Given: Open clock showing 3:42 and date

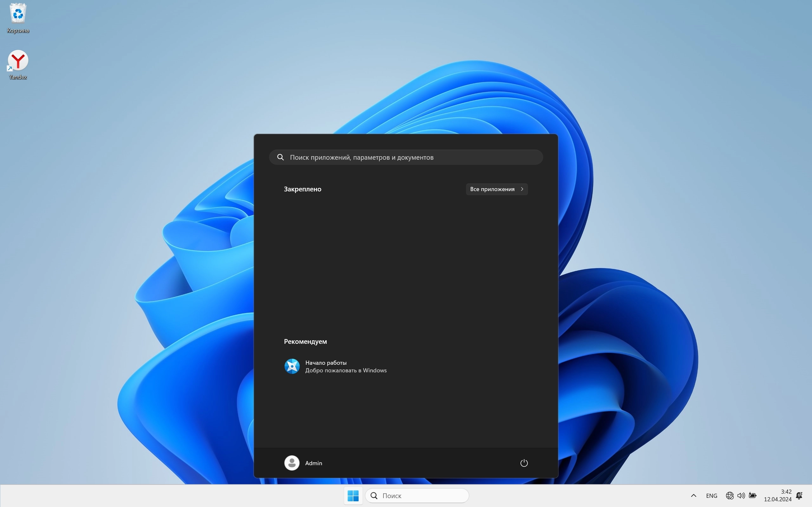Looking at the screenshot, I should pyautogui.click(x=777, y=495).
